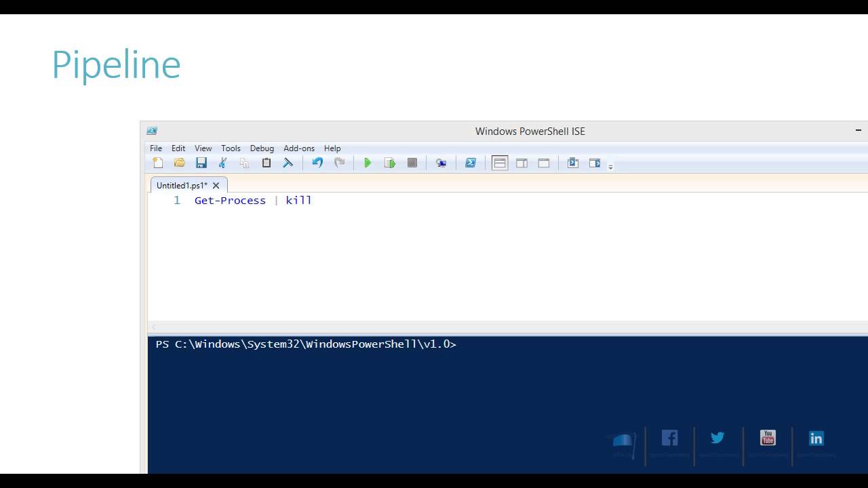Show the script pane on the right

[521, 163]
